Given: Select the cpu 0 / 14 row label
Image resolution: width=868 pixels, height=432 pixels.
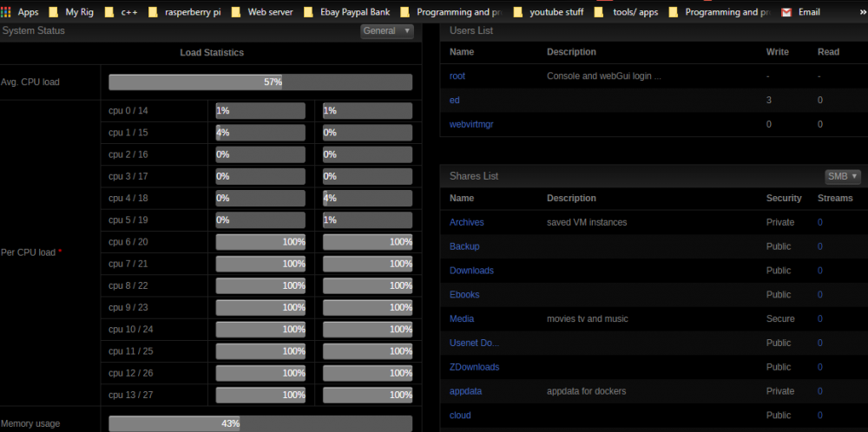Looking at the screenshot, I should pos(128,111).
